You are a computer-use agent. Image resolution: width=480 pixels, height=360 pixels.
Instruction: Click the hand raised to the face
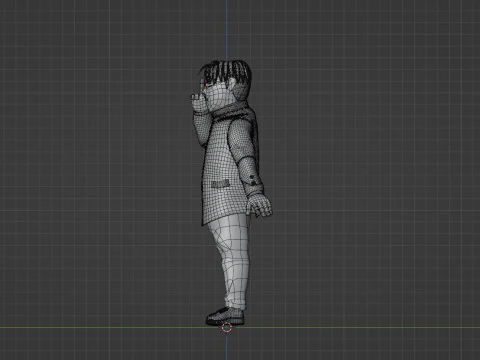[198, 103]
